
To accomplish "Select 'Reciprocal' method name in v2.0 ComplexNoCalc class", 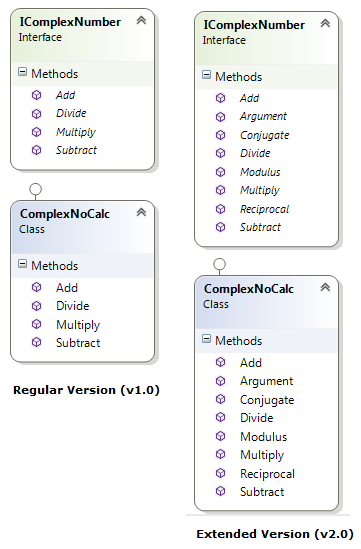I will [x=268, y=474].
